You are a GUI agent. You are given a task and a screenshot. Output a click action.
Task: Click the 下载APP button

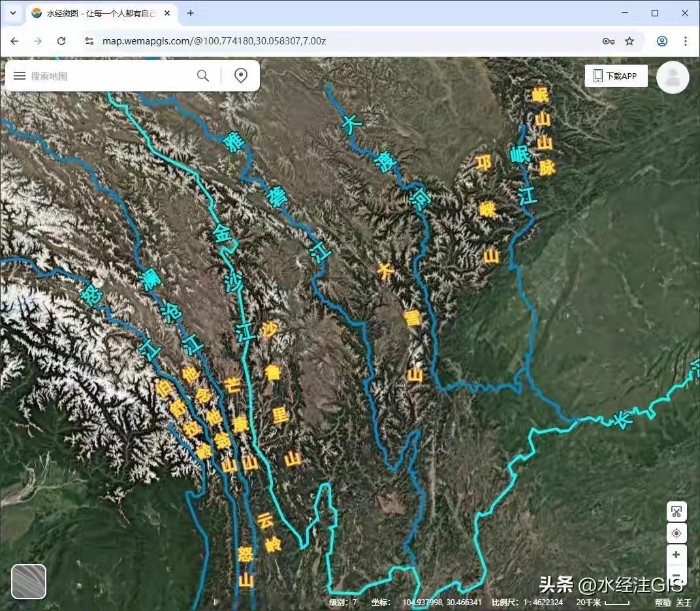[x=616, y=76]
